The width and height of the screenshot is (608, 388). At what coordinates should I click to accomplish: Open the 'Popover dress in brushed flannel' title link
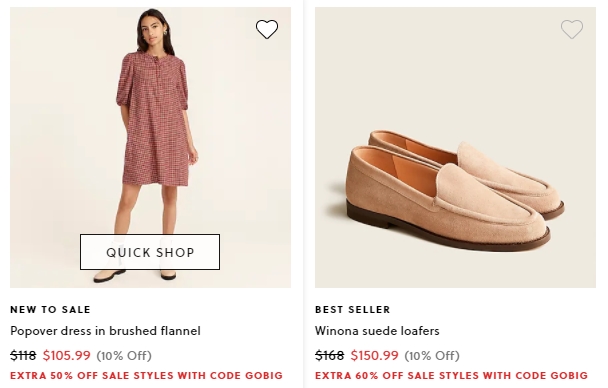tap(105, 331)
